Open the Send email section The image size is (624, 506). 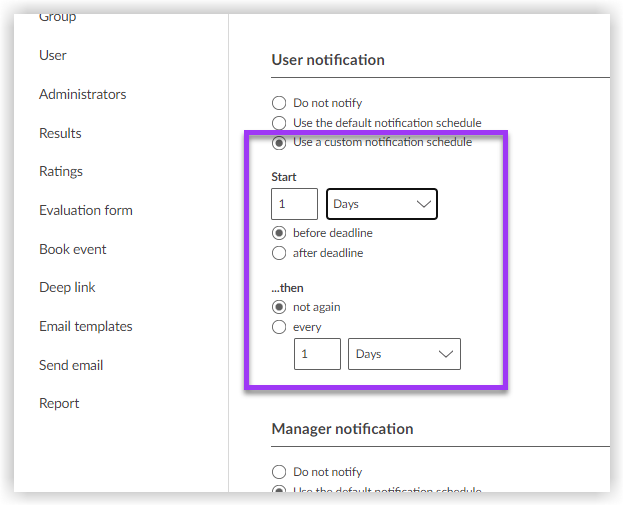pos(71,365)
